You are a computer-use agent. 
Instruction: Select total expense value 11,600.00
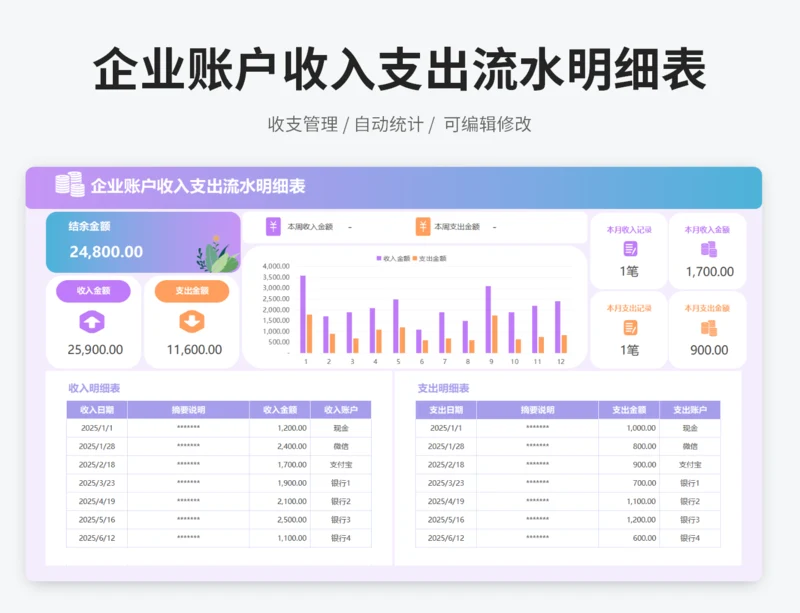pyautogui.click(x=194, y=350)
